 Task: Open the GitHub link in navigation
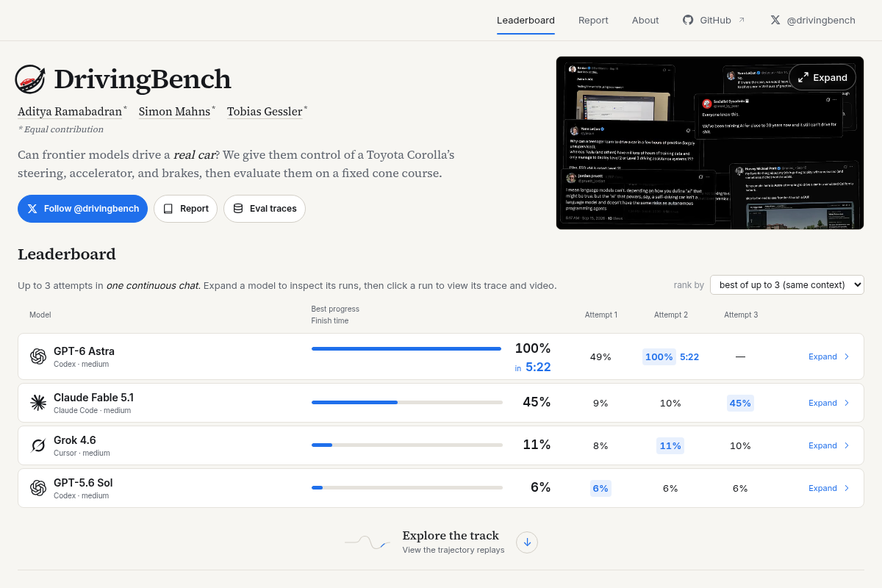714,21
